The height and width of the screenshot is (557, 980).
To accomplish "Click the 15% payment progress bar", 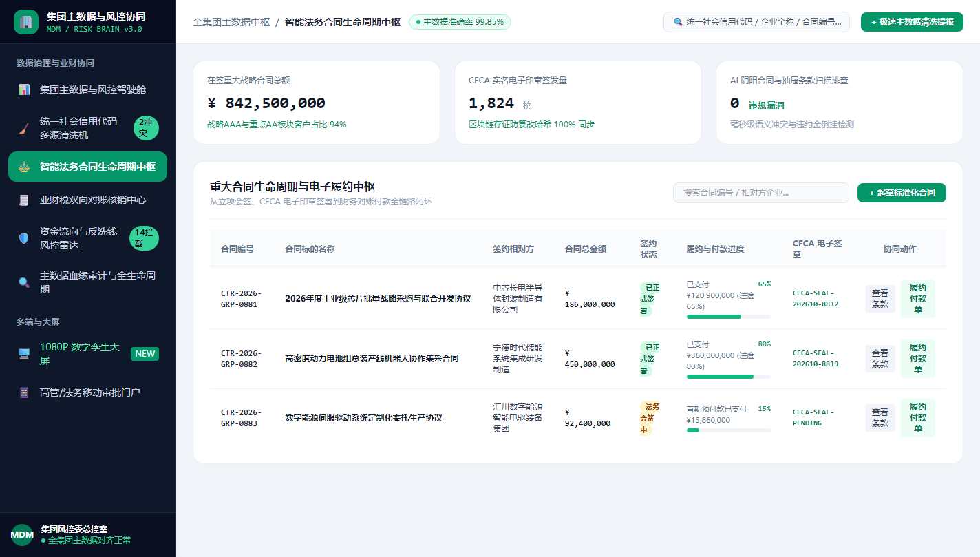I will click(x=729, y=430).
